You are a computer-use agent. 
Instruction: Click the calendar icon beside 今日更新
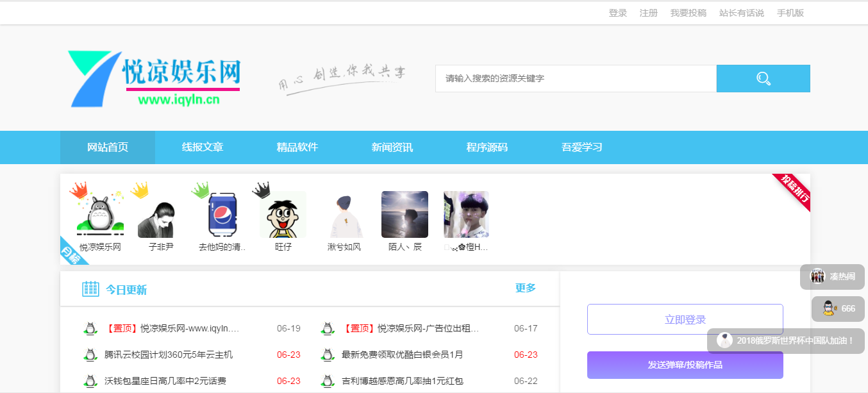tap(90, 289)
